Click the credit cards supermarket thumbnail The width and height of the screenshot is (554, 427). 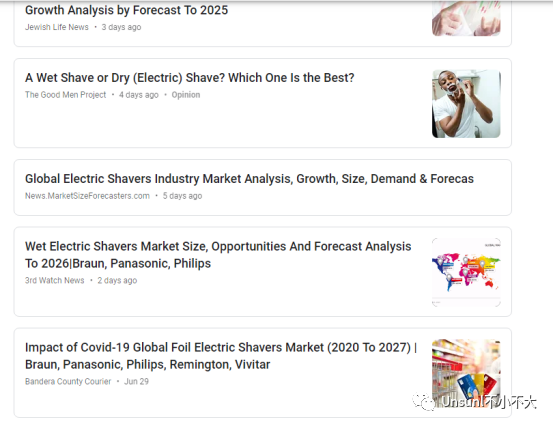coord(466,373)
